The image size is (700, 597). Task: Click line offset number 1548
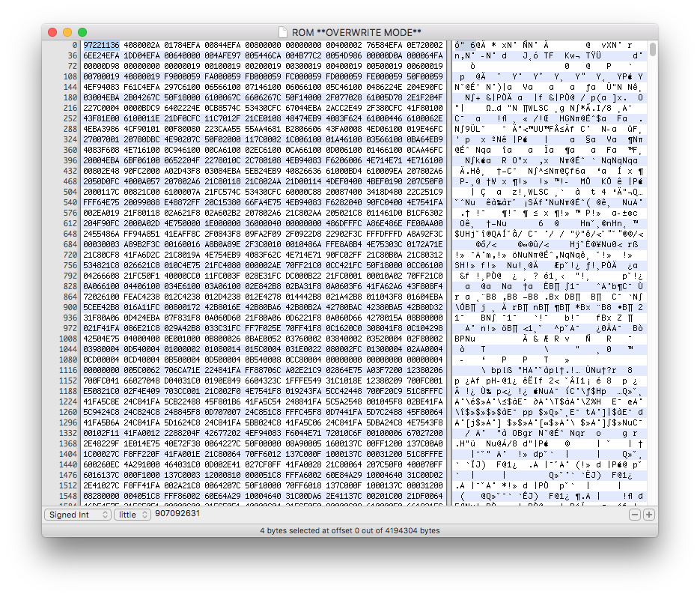[x=68, y=496]
